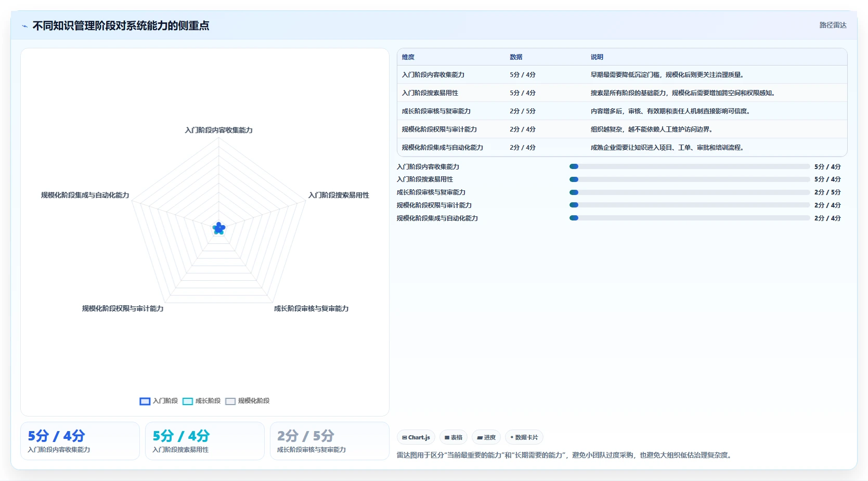Click the header icon beside the page title
This screenshot has width=868, height=481.
24,26
